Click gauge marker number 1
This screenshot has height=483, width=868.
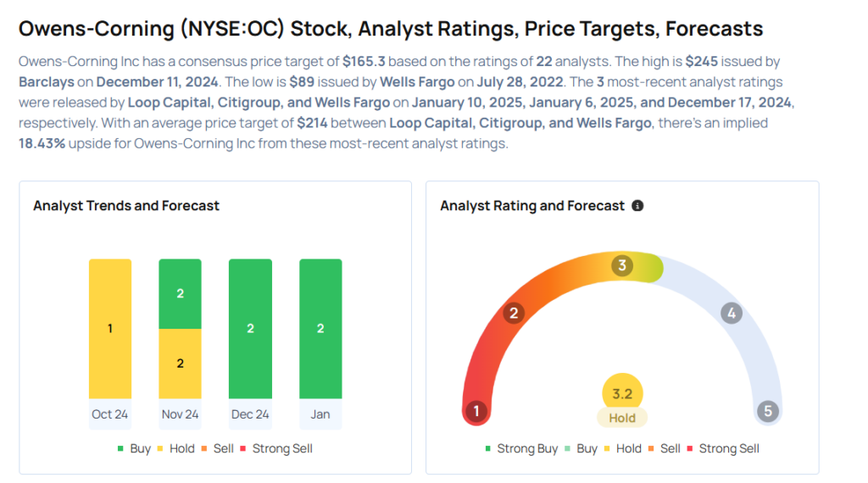(x=476, y=412)
